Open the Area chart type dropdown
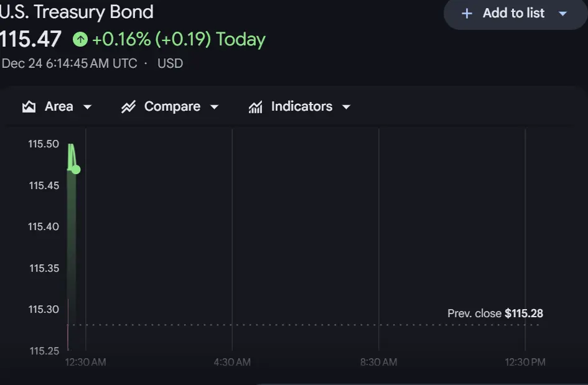588x385 pixels. (87, 106)
